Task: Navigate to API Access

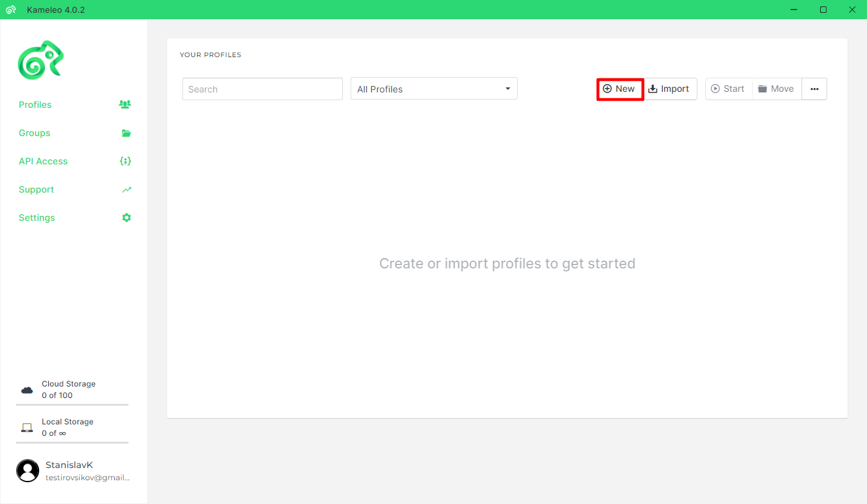Action: [x=43, y=161]
